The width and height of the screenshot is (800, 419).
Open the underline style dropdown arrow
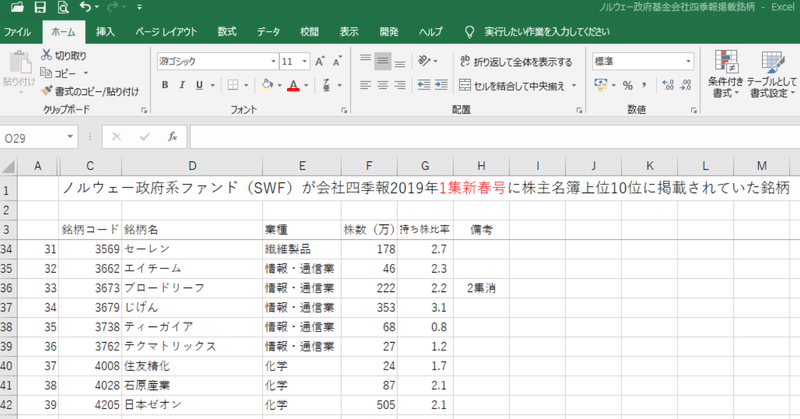[213, 85]
